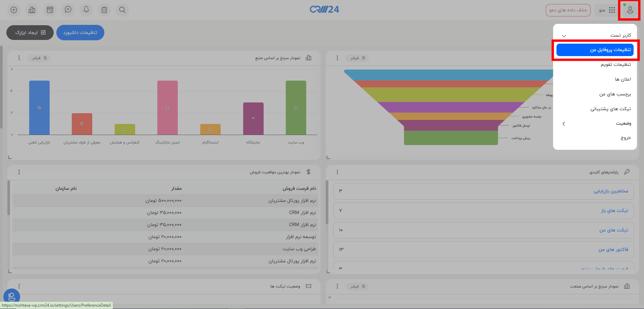Open the quick add plus icon
Screen dimensions: 644x309
point(13,10)
